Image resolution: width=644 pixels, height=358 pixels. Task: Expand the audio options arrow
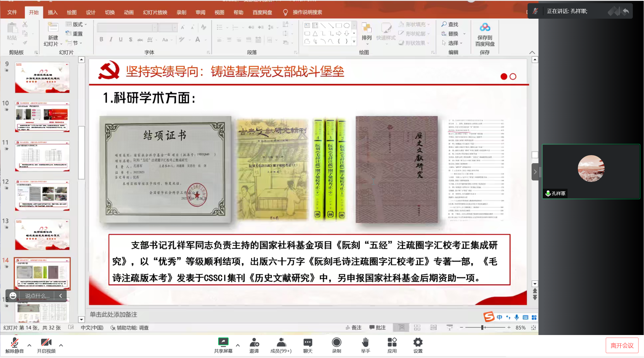pos(29,345)
